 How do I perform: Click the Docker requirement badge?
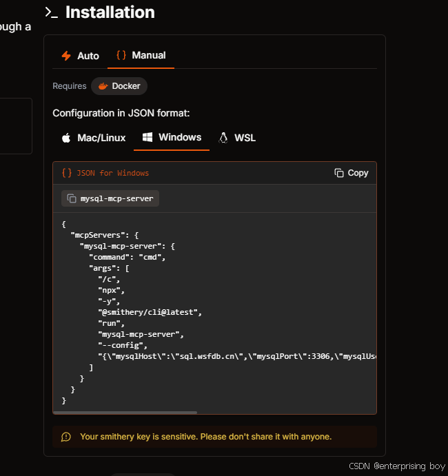click(x=119, y=86)
